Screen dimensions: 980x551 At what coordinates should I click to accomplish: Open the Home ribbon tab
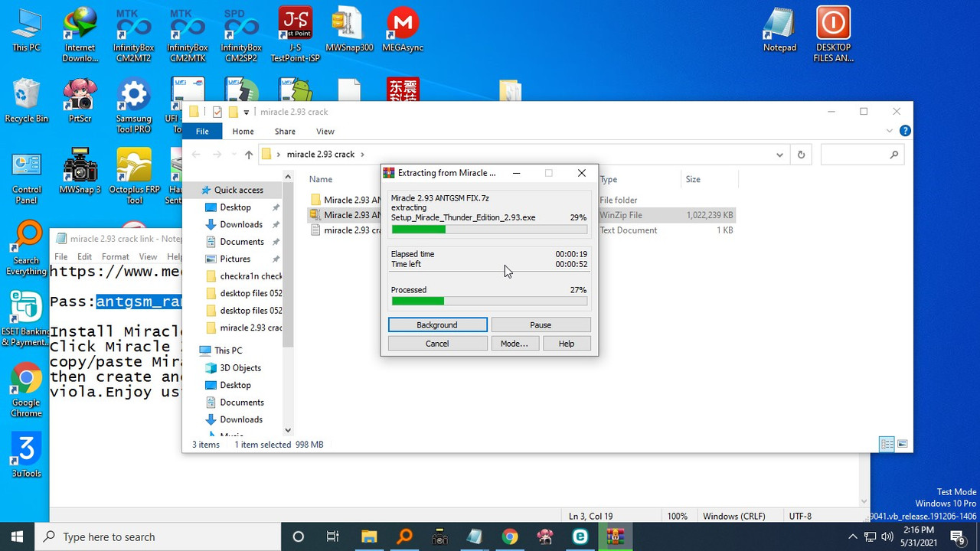(x=243, y=132)
